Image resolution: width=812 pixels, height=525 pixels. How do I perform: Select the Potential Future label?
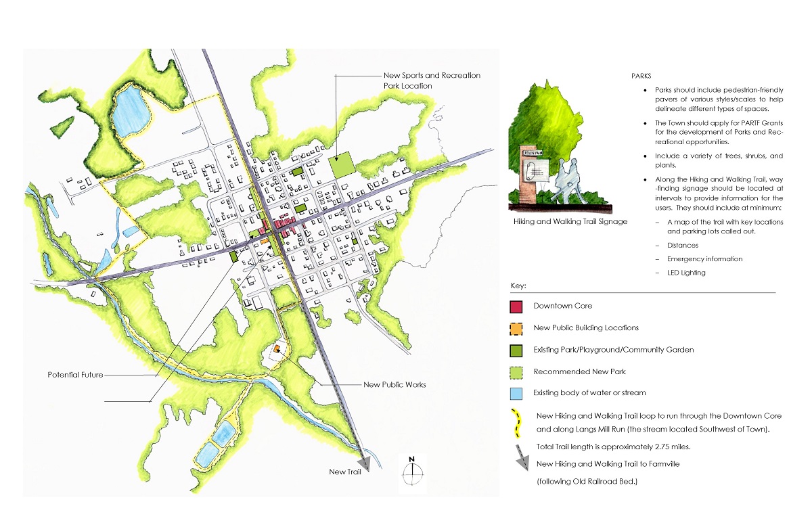[x=74, y=374]
